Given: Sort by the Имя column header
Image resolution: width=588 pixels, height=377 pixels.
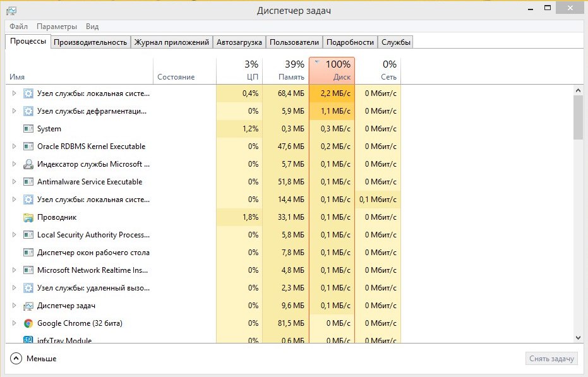Looking at the screenshot, I should [x=79, y=71].
